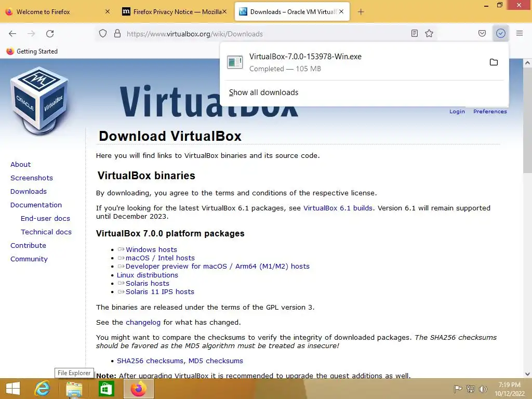Click the network tray icon
532x399 pixels.
[471, 389]
